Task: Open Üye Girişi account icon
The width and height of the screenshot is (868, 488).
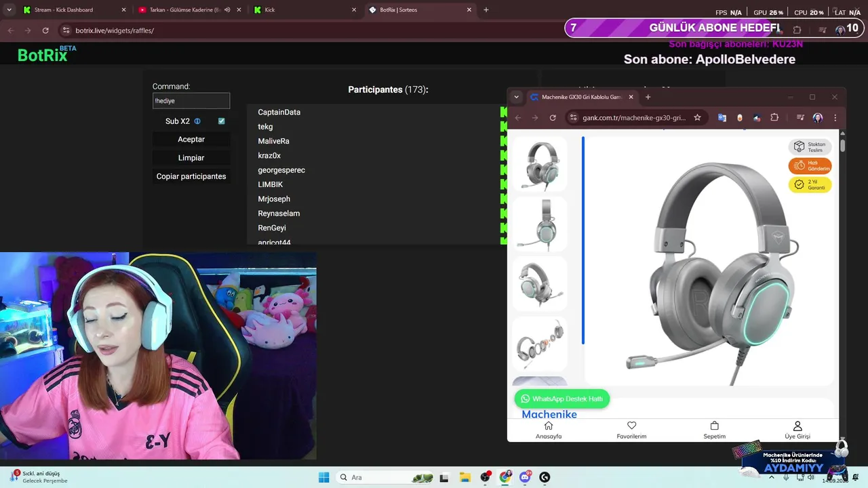Action: [x=797, y=430]
